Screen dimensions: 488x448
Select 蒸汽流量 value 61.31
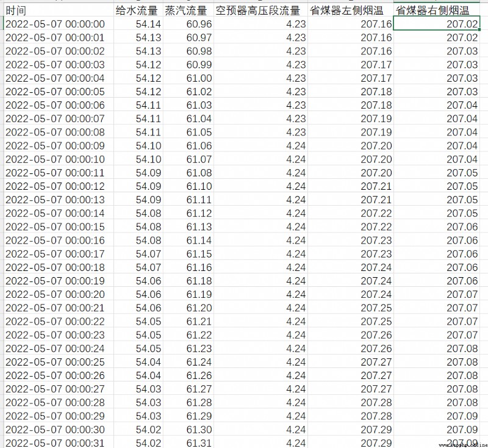click(x=188, y=443)
